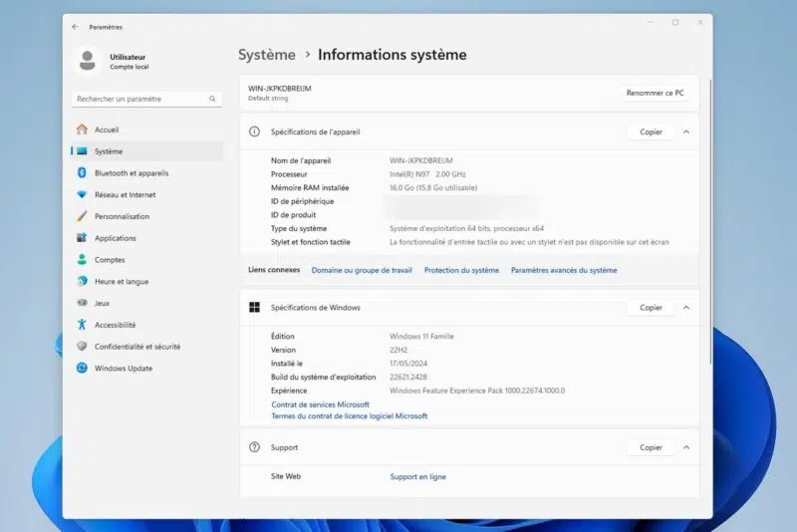
Task: Select the Comptes person icon
Action: click(82, 259)
